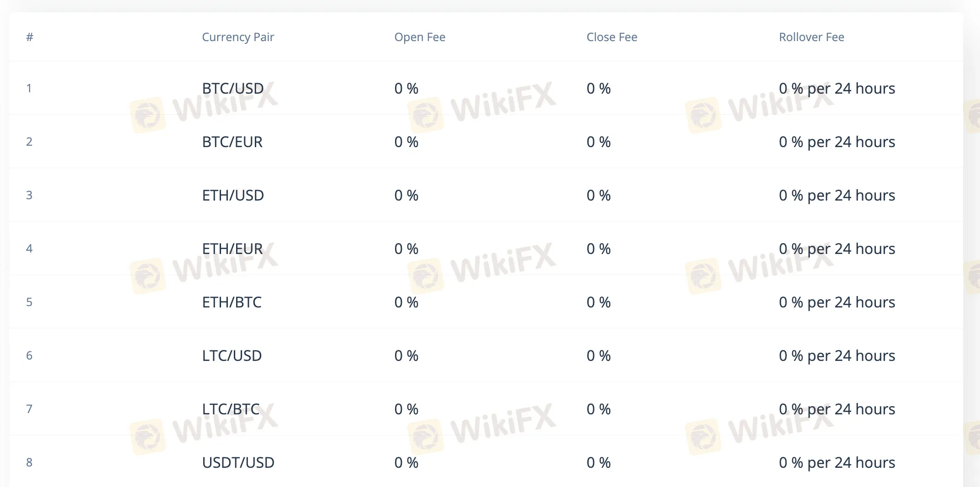Click the USDT/USD open fee value
Screen dimensions: 980x487
406,462
